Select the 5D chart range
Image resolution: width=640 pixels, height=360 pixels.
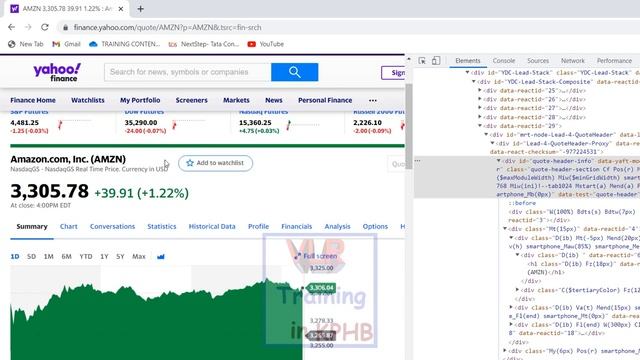[31, 257]
